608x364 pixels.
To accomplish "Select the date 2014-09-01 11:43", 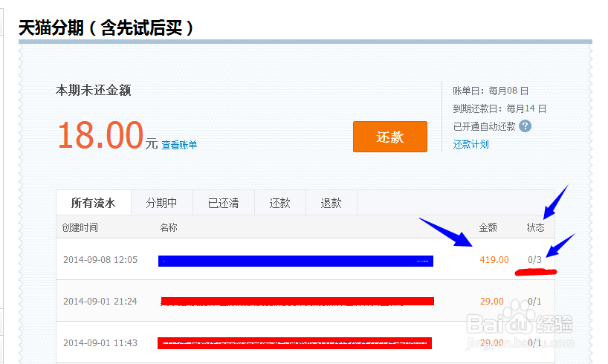I will coord(100,343).
